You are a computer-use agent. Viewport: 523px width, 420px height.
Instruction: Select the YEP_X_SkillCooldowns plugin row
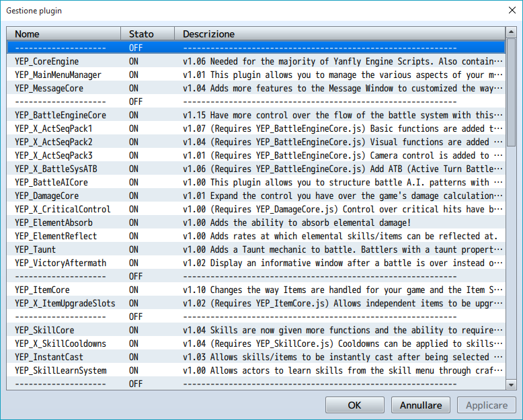[256, 343]
